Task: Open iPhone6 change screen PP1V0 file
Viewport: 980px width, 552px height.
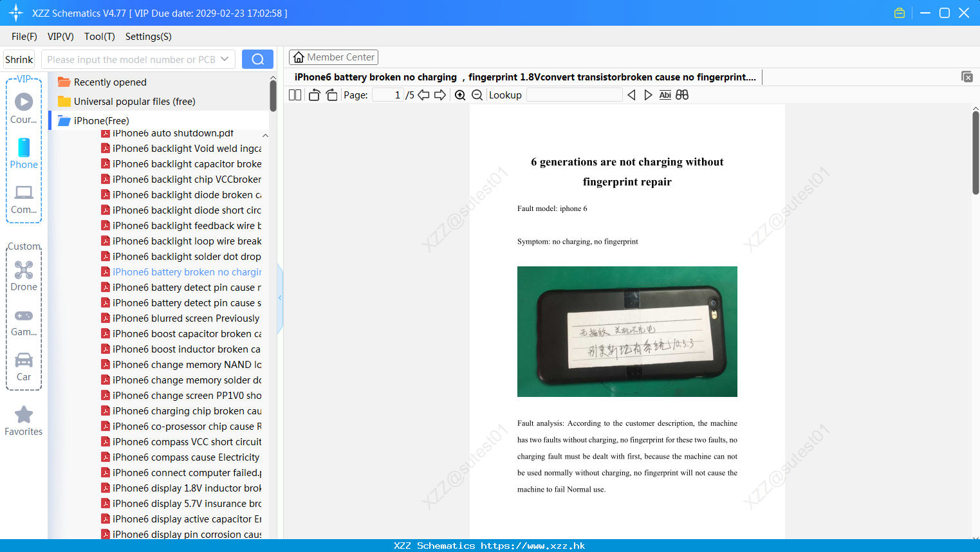Action: click(x=181, y=396)
